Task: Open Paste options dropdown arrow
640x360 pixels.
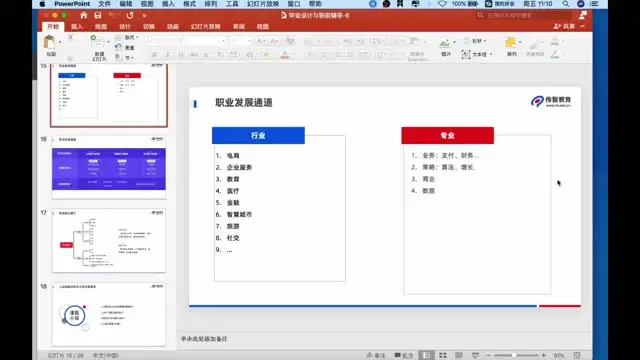Action: (60, 42)
